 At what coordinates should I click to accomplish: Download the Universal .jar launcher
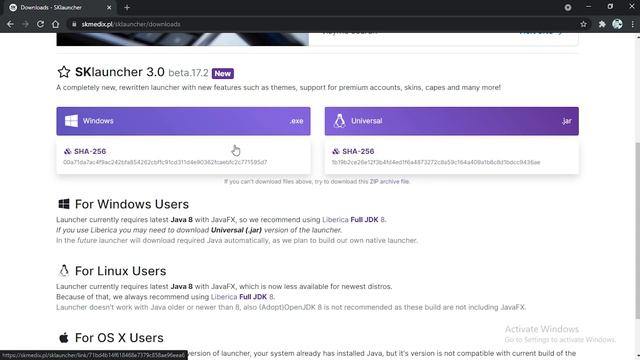[x=451, y=121]
